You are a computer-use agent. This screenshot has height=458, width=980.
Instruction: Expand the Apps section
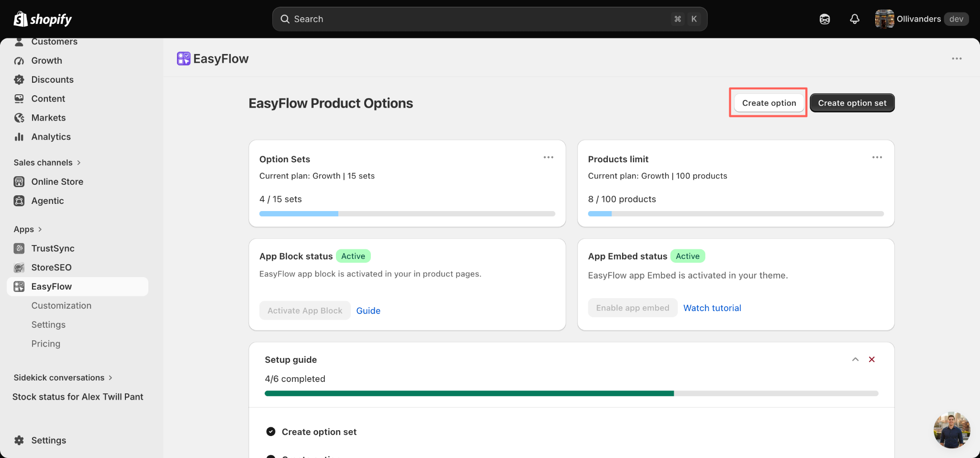[28, 229]
